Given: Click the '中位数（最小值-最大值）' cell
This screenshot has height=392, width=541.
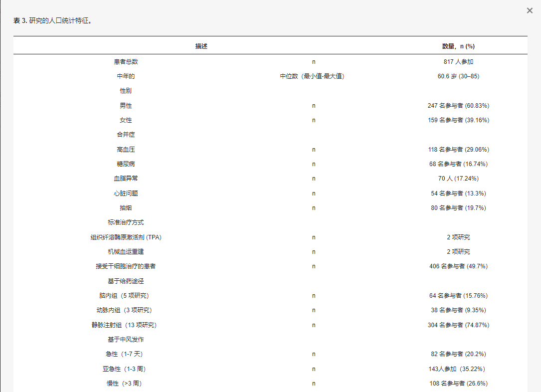Looking at the screenshot, I should click(313, 76).
